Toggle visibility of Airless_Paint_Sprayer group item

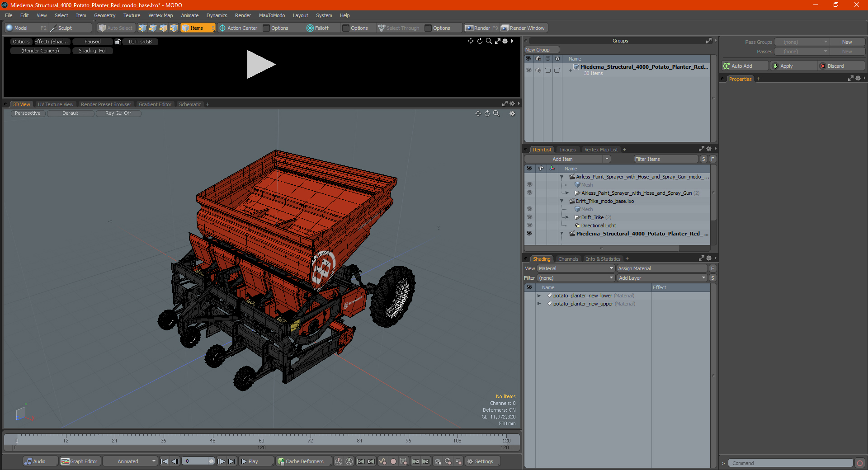[x=529, y=193]
